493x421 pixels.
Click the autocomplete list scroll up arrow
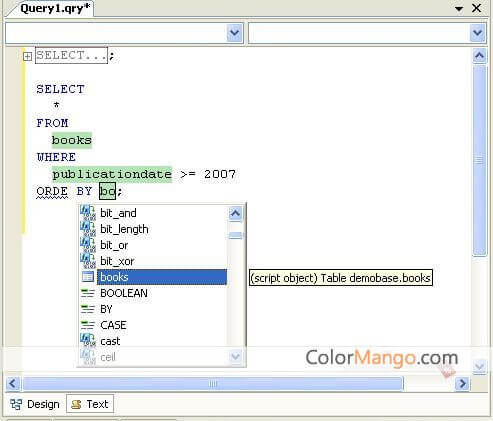coord(235,213)
